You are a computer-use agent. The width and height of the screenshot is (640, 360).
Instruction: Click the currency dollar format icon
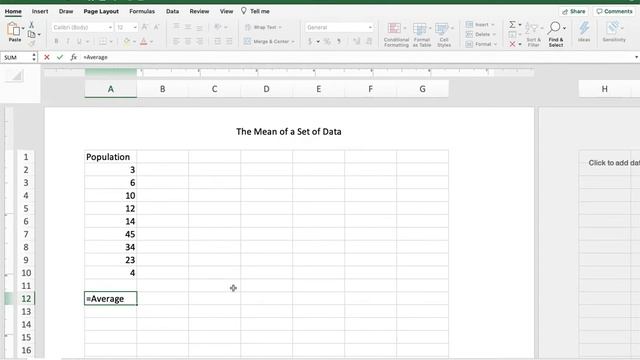tap(310, 41)
